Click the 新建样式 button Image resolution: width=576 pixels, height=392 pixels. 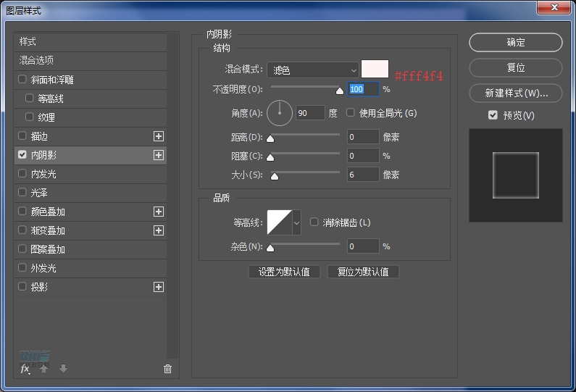[x=515, y=93]
